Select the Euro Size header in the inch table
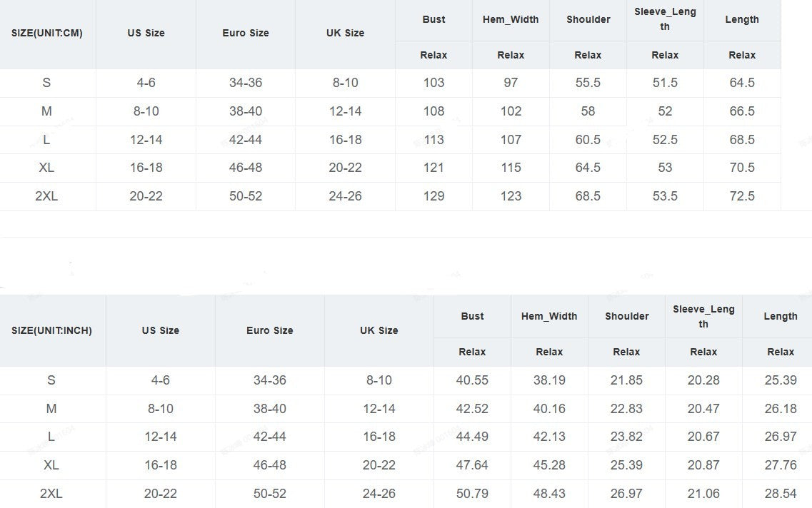 pyautogui.click(x=269, y=330)
